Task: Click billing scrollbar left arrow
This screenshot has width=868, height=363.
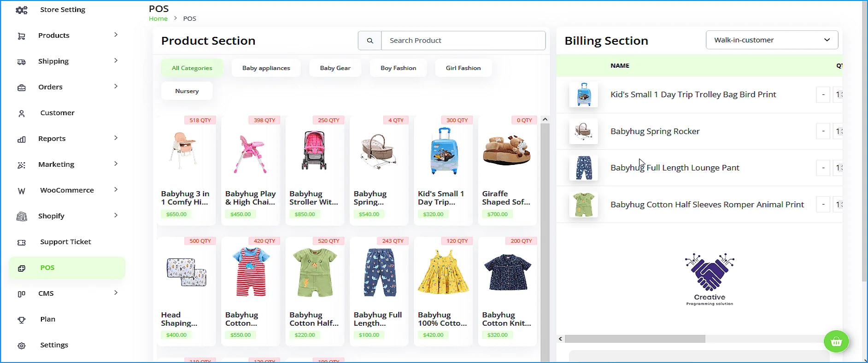Action: pyautogui.click(x=560, y=339)
